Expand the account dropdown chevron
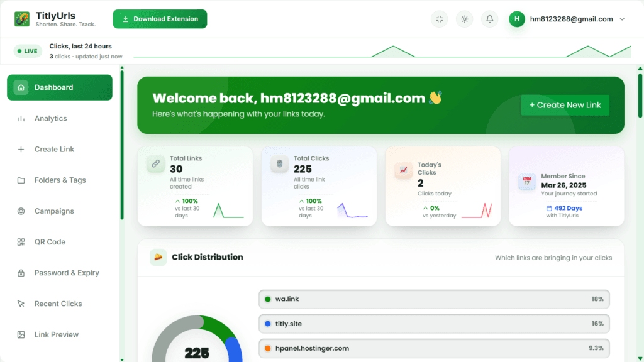This screenshot has width=644, height=362. (x=622, y=19)
